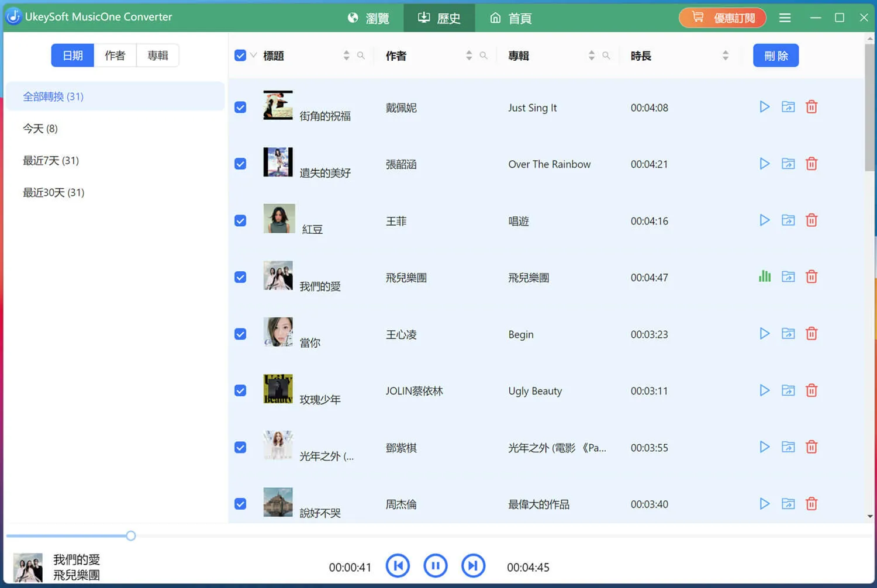
Task: Open output folder for 遺失的美好
Action: coord(788,164)
